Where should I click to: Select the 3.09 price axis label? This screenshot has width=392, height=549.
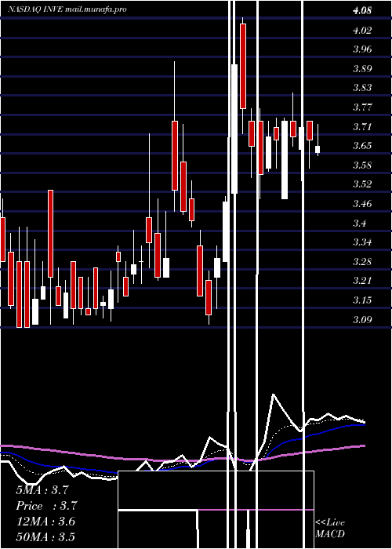[x=362, y=319]
